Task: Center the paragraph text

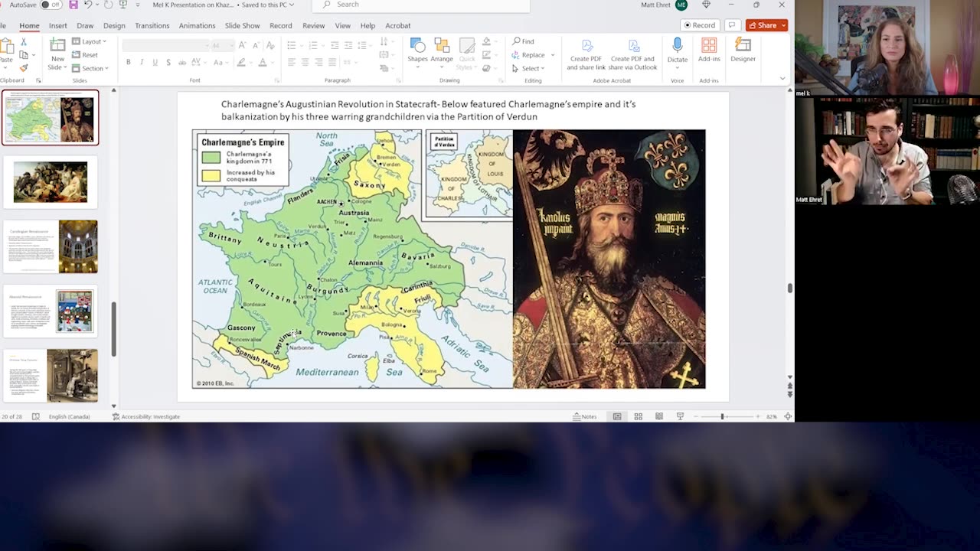Action: coord(305,62)
